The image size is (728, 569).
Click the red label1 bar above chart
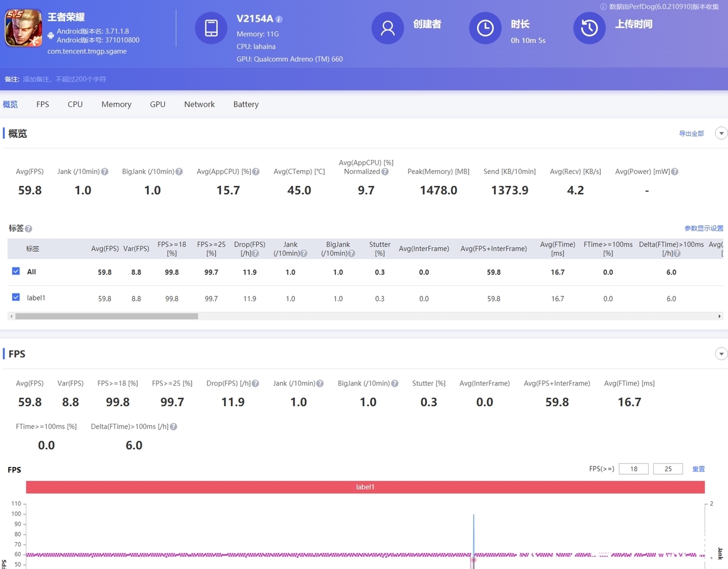(x=365, y=487)
